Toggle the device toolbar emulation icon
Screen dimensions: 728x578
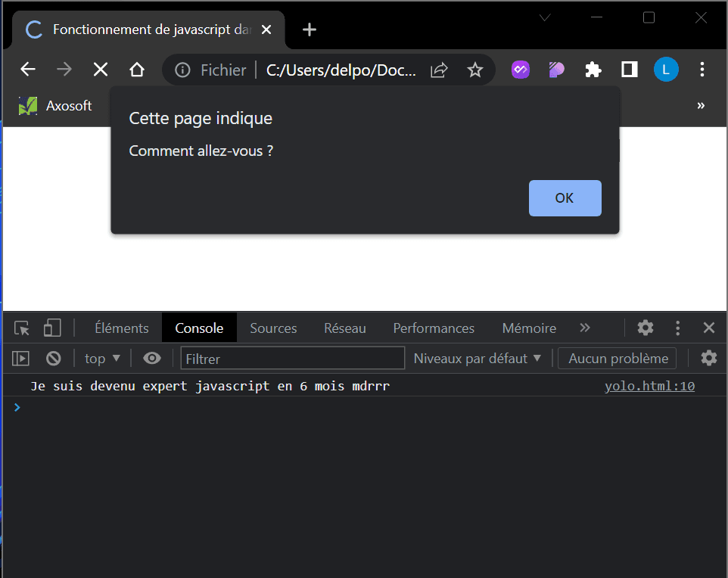(52, 328)
